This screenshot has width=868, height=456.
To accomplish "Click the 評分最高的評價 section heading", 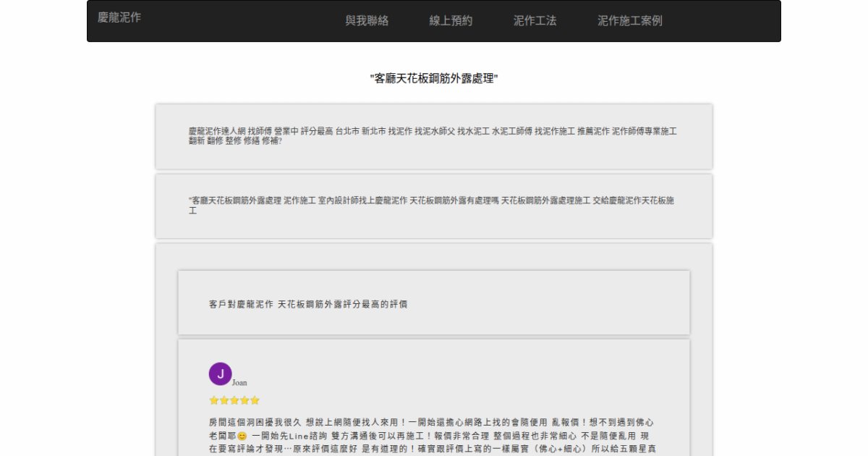I will click(x=308, y=305).
